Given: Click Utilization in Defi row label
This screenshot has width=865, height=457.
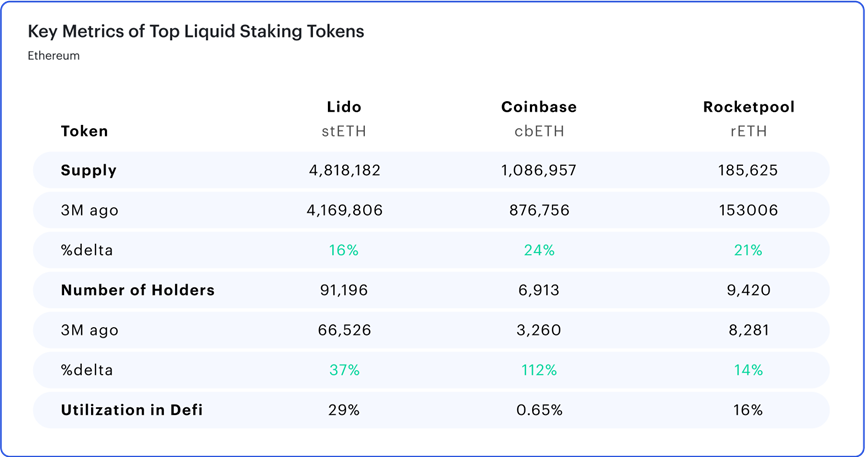Looking at the screenshot, I should (x=132, y=410).
